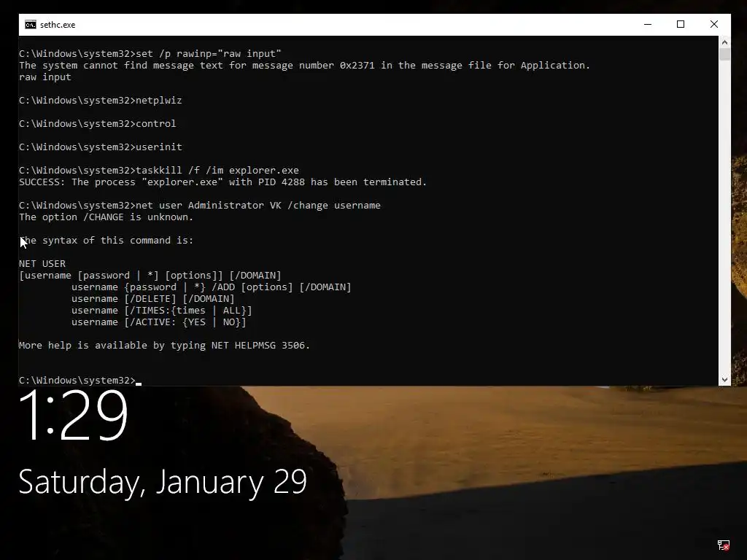Click the date 'Saturday, January 29'
The image size is (747, 560).
pos(163,482)
